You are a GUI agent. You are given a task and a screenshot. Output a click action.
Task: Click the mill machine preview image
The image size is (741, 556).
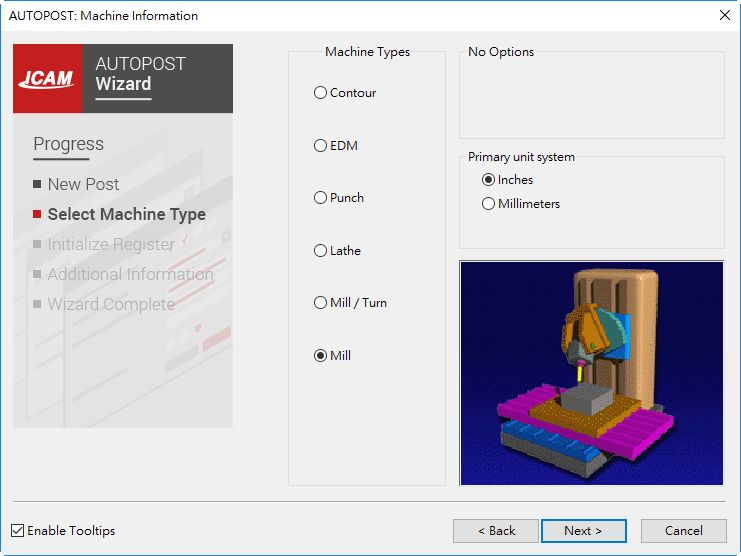point(591,373)
